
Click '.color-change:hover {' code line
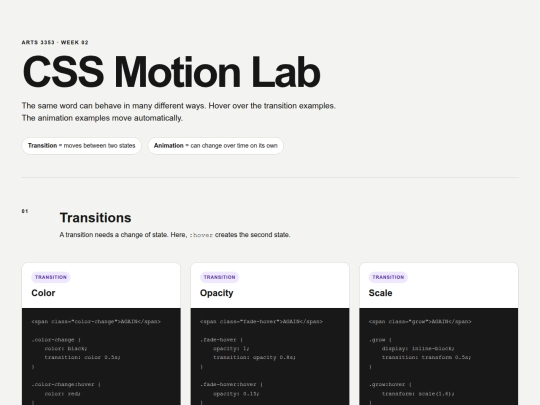pos(66,384)
